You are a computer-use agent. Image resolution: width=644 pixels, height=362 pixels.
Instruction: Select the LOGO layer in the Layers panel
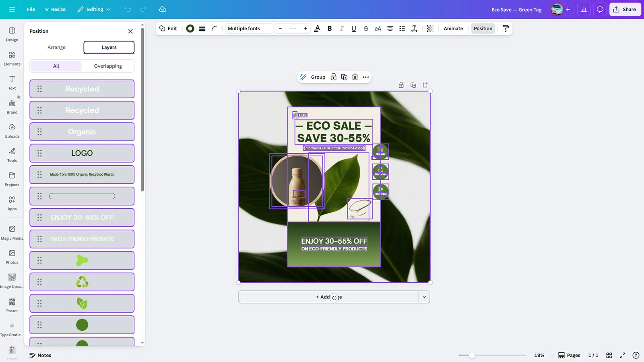82,153
